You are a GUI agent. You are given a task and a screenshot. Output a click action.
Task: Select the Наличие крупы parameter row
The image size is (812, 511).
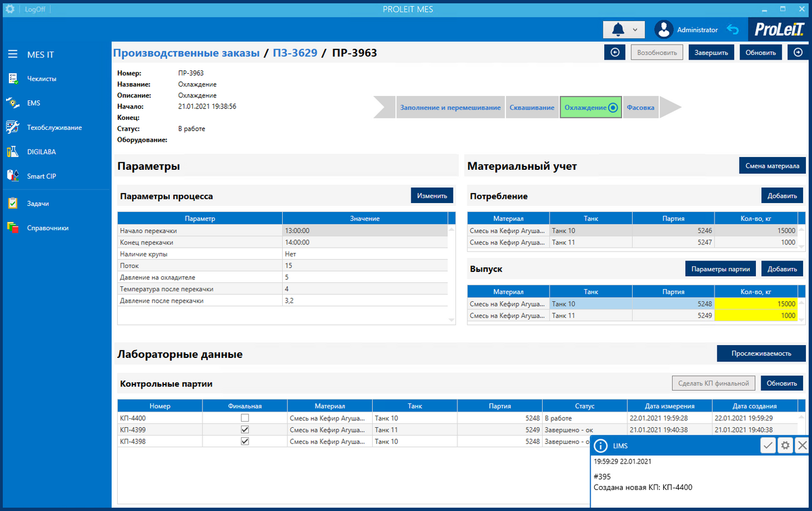[x=282, y=254]
